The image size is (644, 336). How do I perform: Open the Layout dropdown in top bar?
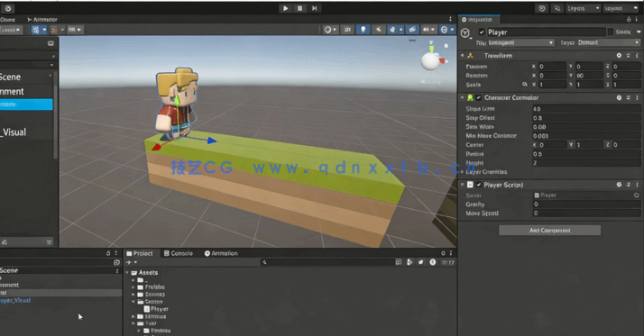tap(621, 8)
